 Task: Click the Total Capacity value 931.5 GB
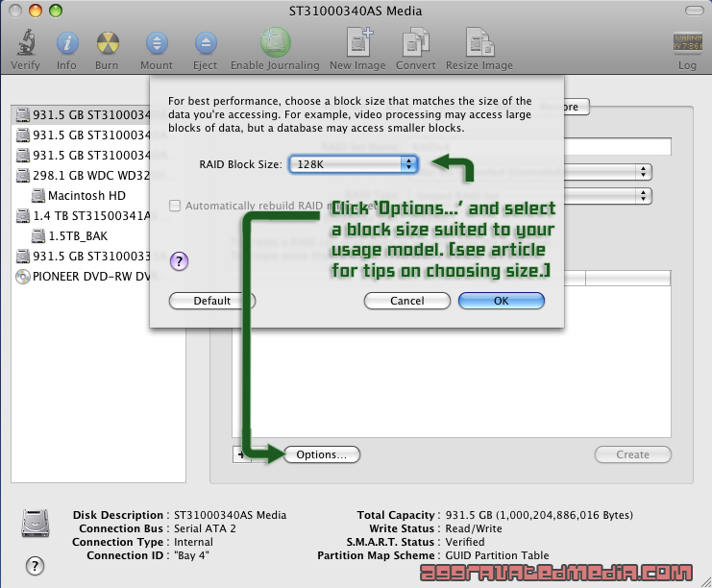(539, 515)
